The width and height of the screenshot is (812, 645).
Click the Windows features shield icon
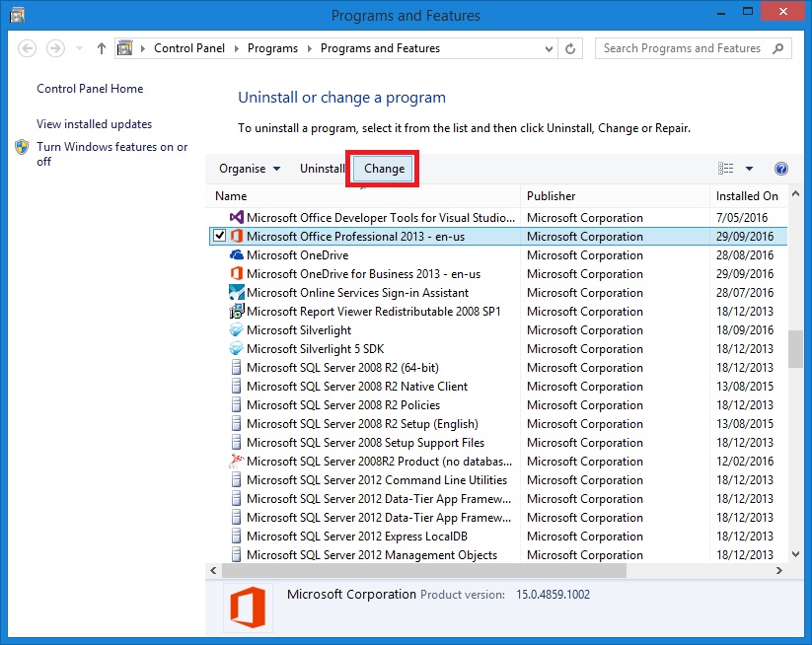[22, 147]
